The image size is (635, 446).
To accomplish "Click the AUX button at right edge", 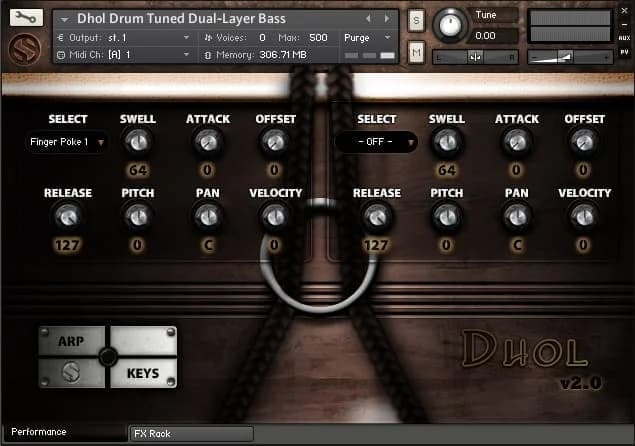I will (x=624, y=37).
